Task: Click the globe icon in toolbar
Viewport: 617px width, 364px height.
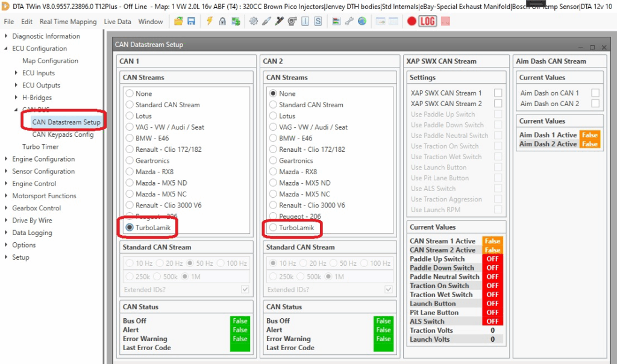Action: 362,21
